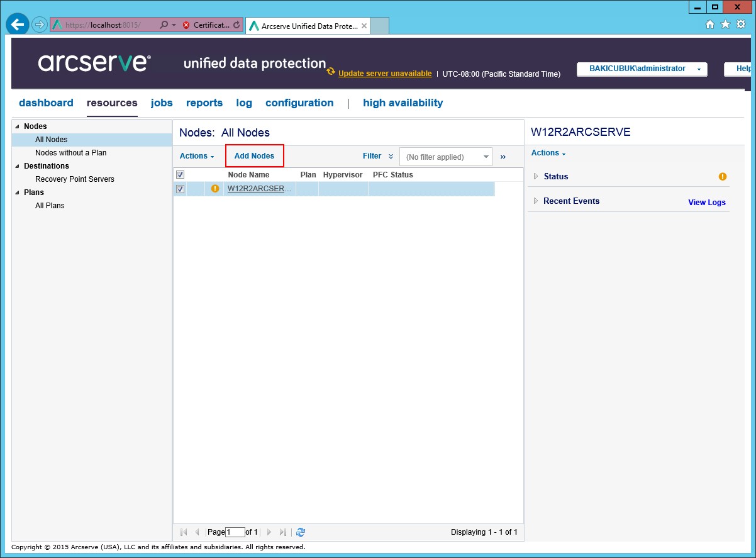This screenshot has height=558, width=756.
Task: Switch to the jobs tab
Action: 162,103
